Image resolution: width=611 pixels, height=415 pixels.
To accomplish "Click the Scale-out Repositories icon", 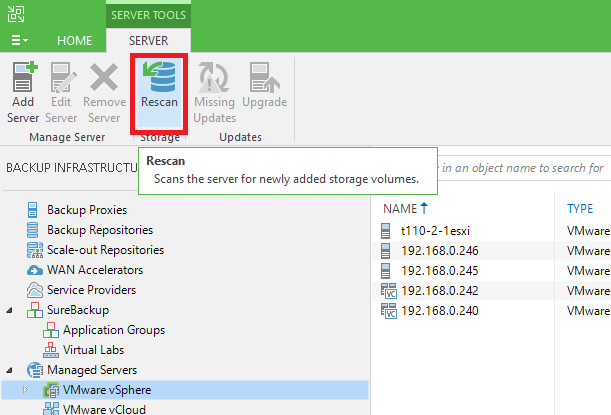I will tap(35, 250).
